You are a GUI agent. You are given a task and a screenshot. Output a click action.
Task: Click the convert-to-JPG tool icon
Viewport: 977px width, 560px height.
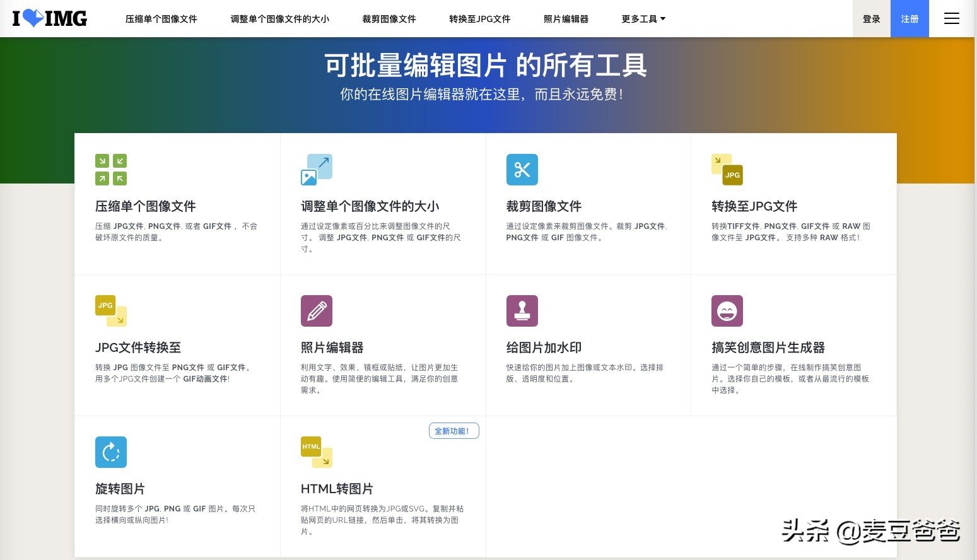point(727,169)
